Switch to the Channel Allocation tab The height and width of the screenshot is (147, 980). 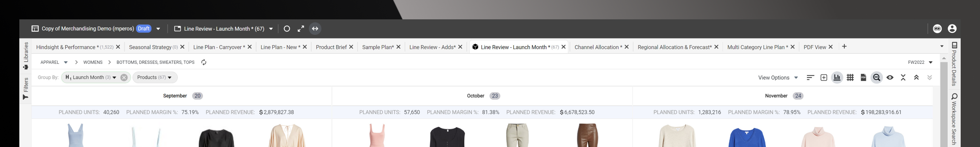click(x=598, y=47)
